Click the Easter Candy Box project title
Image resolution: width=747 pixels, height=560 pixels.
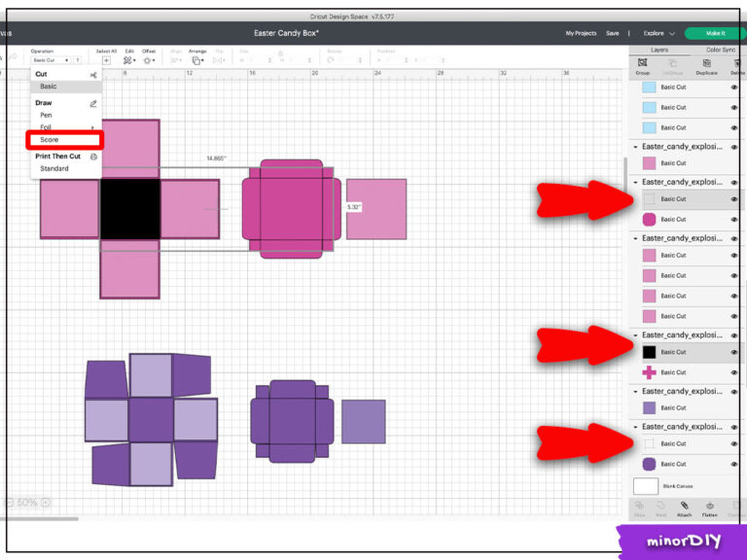click(x=286, y=33)
